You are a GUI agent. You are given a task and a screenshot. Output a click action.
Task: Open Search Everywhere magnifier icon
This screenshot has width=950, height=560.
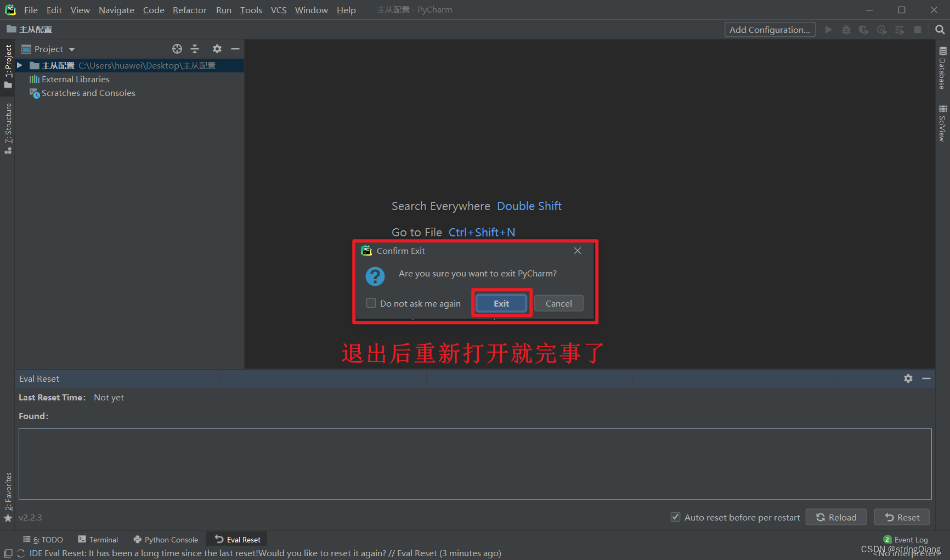pos(940,30)
